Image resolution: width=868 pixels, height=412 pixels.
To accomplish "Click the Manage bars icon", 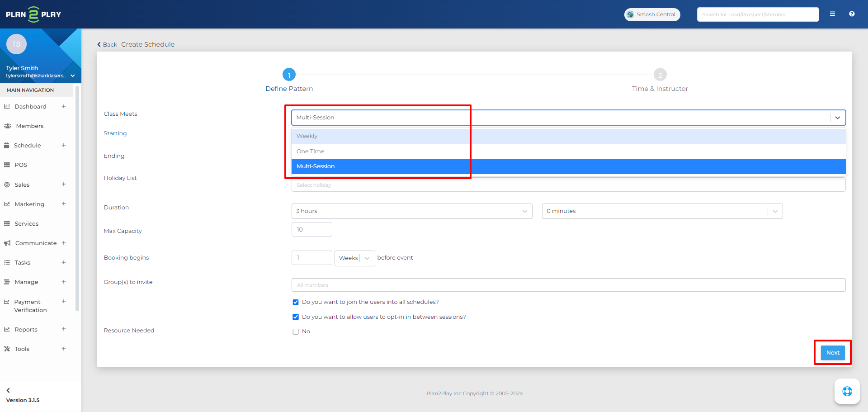I will pyautogui.click(x=7, y=282).
